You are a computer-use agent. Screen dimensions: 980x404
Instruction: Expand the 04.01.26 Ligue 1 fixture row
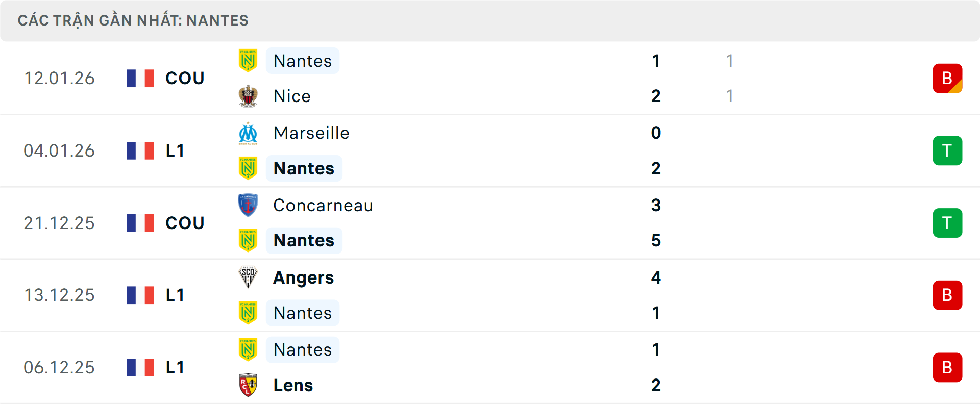490,150
